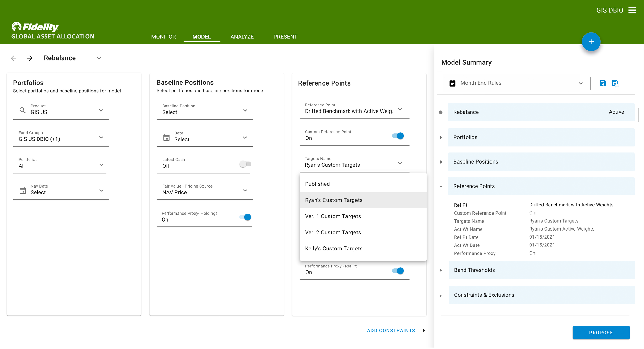Viewport: 644px width, 349px height.
Task: Click the Nav Date calendar icon
Action: 23,191
